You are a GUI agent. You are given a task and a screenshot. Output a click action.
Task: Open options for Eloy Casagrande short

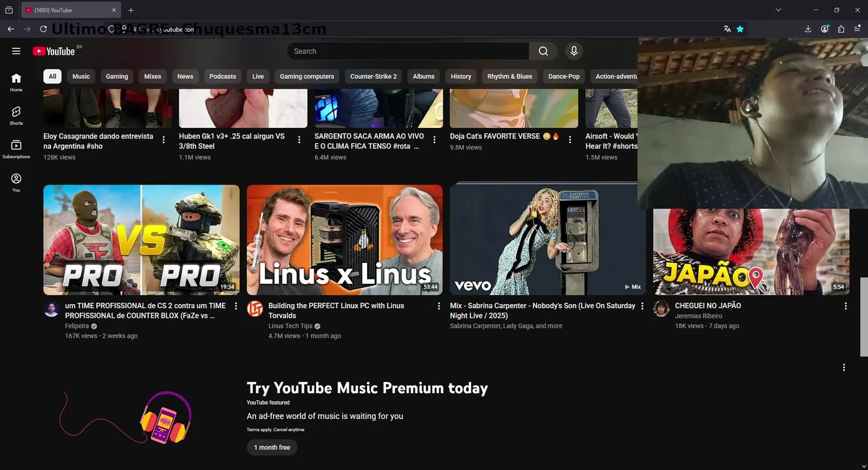tap(164, 140)
